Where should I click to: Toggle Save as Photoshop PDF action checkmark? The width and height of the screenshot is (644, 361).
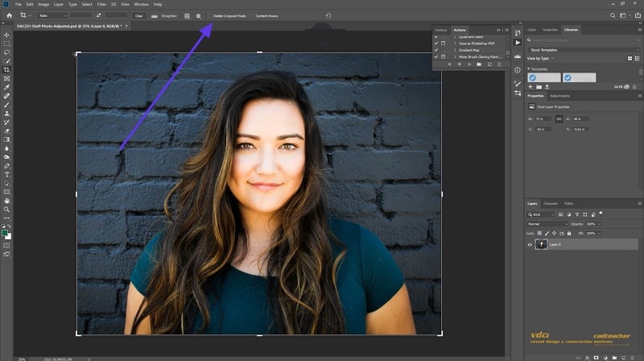click(x=436, y=44)
